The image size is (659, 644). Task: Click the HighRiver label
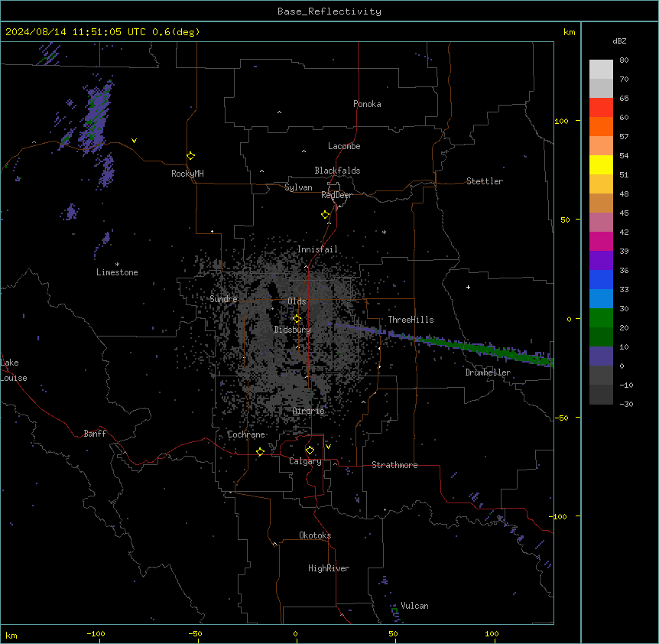329,568
